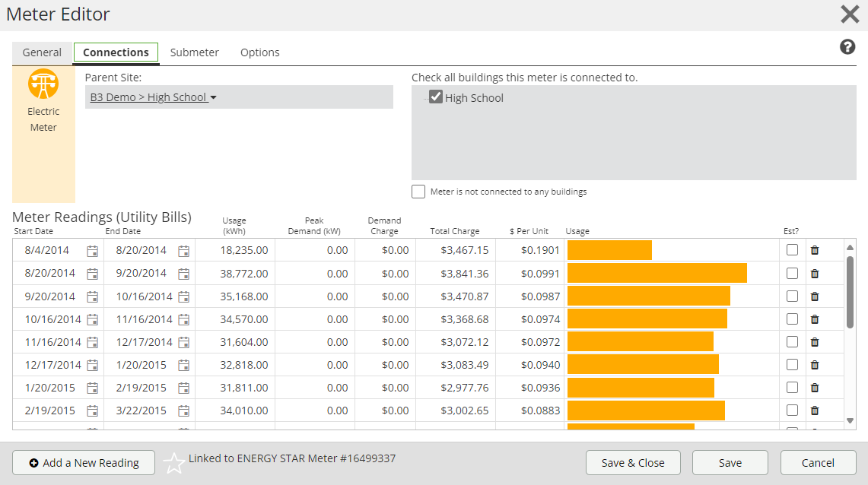Viewport: 868px width, 485px height.
Task: Open start date calendar for 1/20/2015 reading
Action: click(x=93, y=388)
